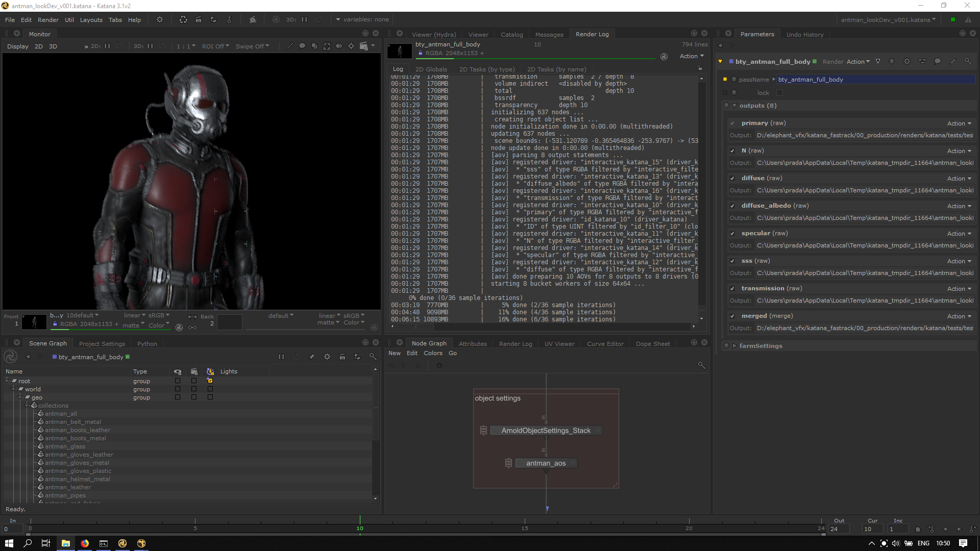Viewport: 980px width, 551px height.
Task: Click the render thumbnail in Render Log
Action: click(x=400, y=51)
